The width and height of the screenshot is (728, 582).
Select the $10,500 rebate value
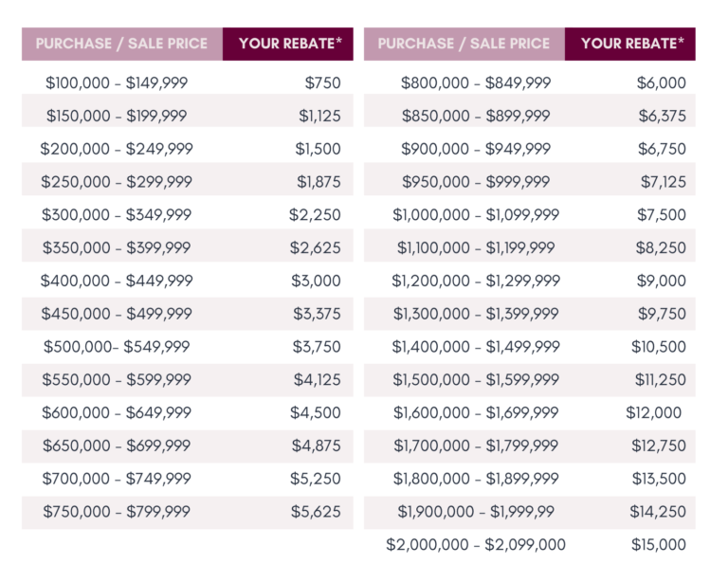[x=659, y=347]
